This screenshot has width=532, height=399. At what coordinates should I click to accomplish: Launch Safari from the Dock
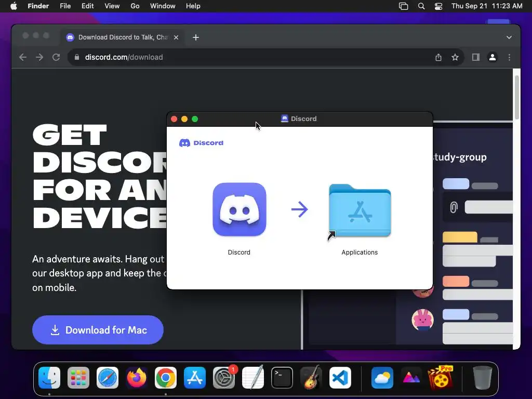click(x=108, y=378)
